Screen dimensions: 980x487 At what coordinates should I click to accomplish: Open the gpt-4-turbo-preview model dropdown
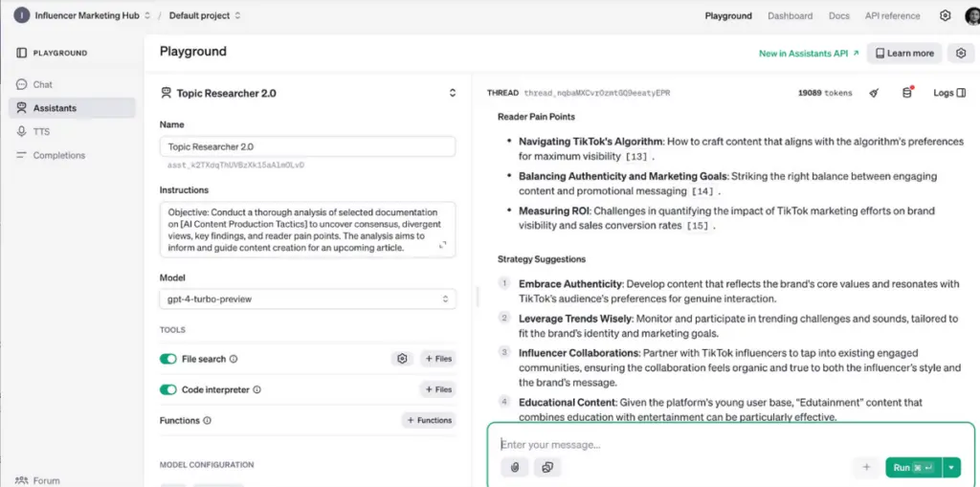[x=307, y=299]
